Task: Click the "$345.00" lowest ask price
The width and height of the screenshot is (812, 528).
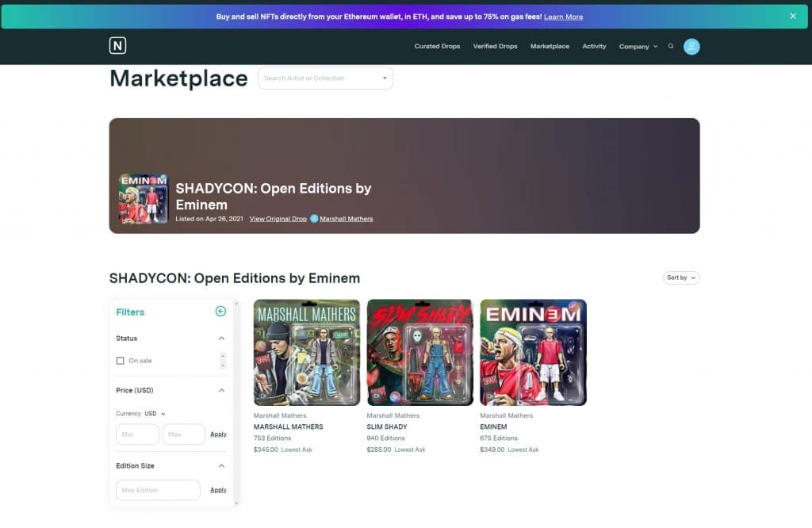Action: click(x=266, y=450)
